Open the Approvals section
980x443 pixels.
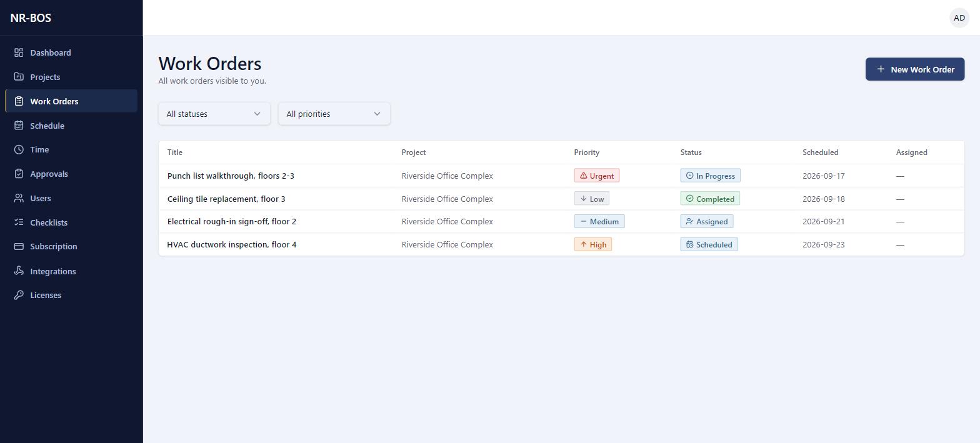[71, 174]
